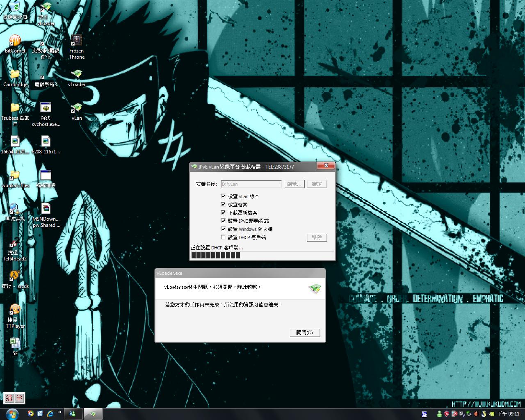Image resolution: width=525 pixels, height=420 pixels.
Task: Select the 5E Excel file icon
Action: pyautogui.click(x=15, y=347)
